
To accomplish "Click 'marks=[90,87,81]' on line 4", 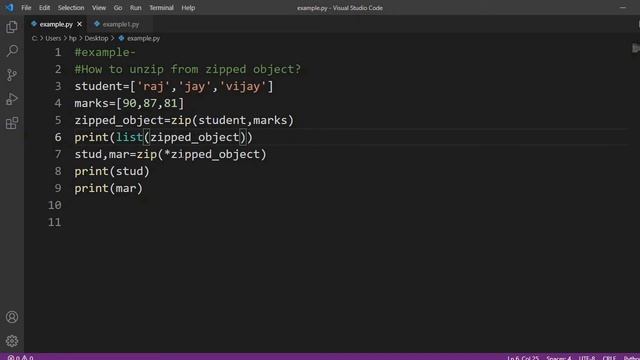I will click(129, 103).
